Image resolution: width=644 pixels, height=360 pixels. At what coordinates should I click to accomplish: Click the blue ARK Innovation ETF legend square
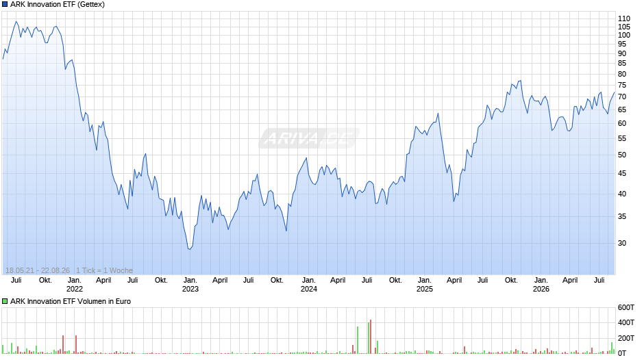[5, 5]
